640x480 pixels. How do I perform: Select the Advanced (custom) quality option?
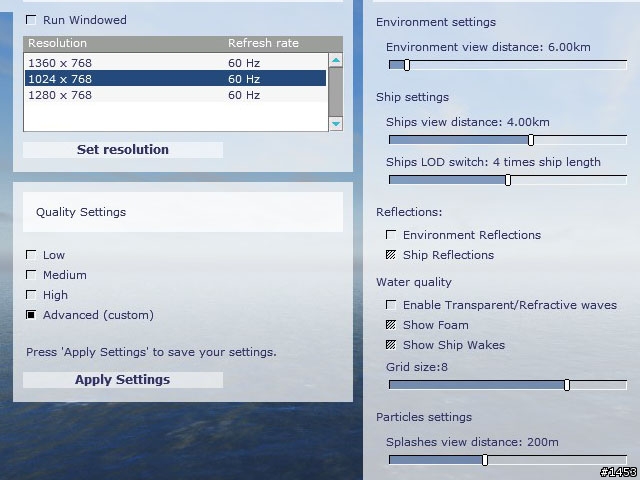pos(31,315)
